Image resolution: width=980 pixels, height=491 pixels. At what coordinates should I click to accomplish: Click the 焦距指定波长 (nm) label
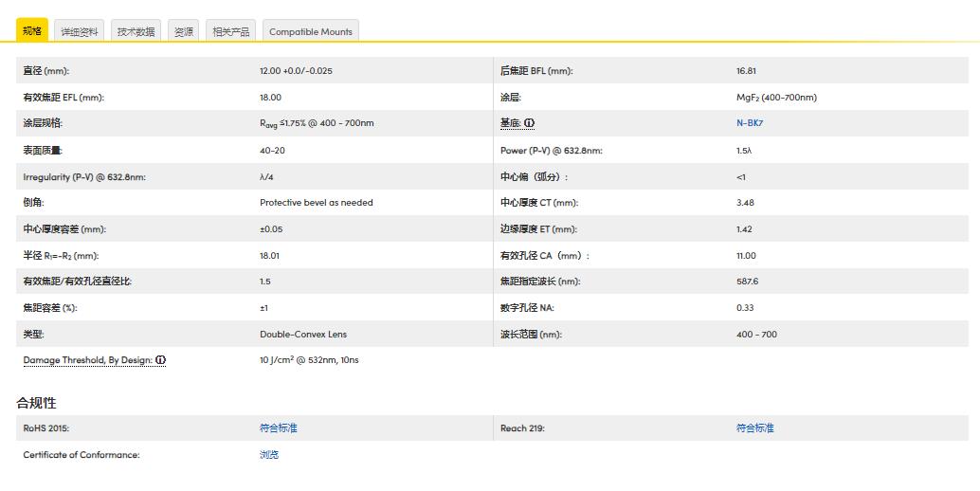[540, 282]
